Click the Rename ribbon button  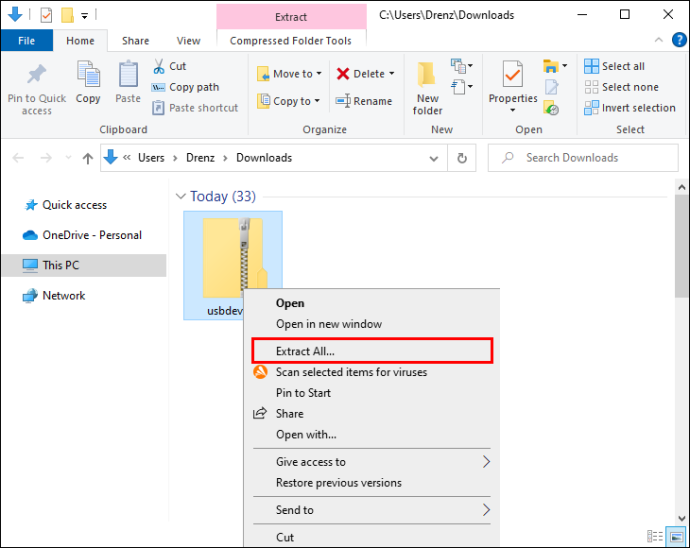(x=363, y=101)
